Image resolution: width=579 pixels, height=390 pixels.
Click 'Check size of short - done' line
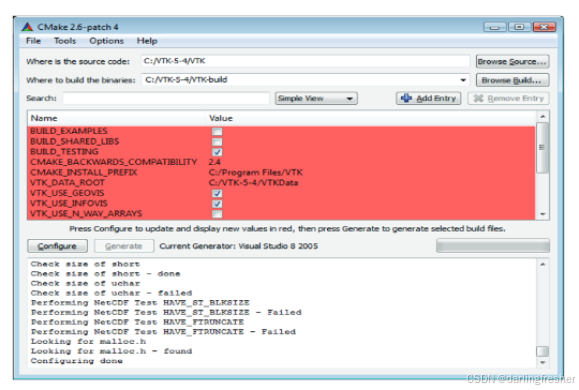pos(105,274)
